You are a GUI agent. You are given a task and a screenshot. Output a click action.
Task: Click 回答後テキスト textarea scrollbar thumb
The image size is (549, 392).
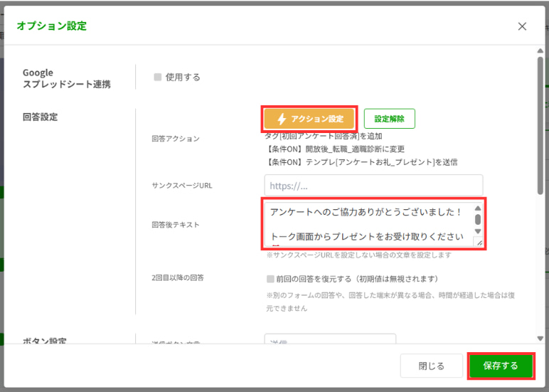tap(478, 219)
